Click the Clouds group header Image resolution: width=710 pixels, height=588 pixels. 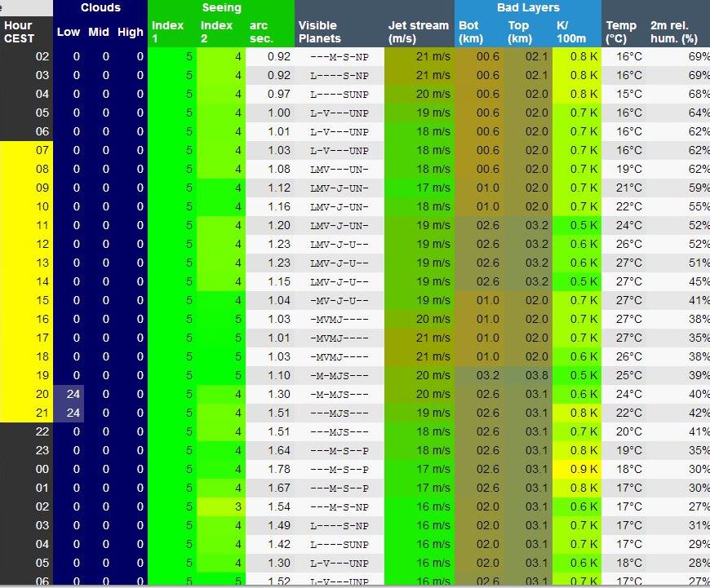(x=100, y=8)
